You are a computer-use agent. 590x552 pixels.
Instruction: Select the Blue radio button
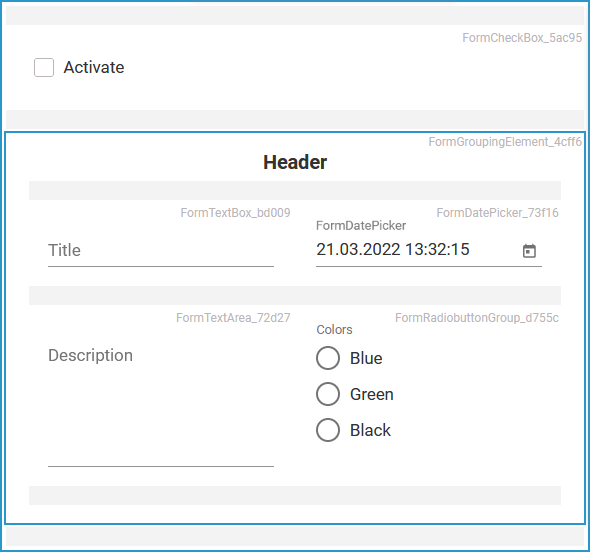point(328,358)
